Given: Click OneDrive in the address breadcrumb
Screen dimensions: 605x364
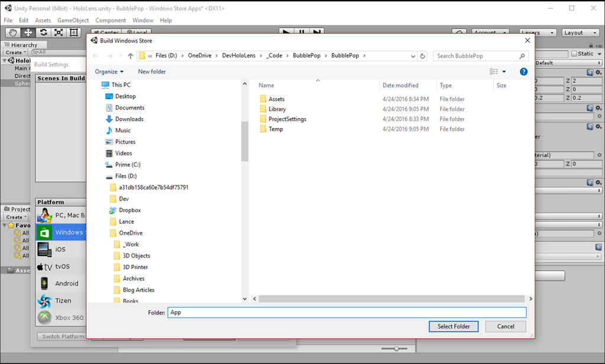Looking at the screenshot, I should (200, 56).
